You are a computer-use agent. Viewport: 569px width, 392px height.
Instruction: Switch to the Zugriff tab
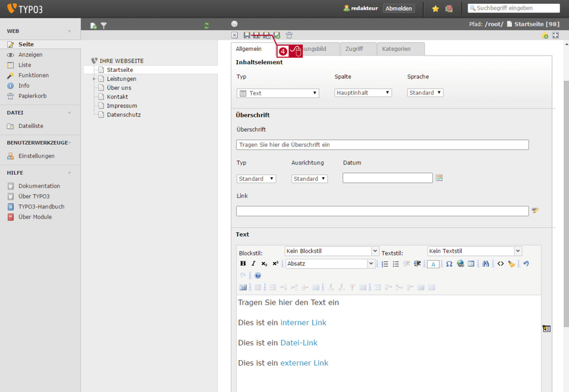coord(354,49)
